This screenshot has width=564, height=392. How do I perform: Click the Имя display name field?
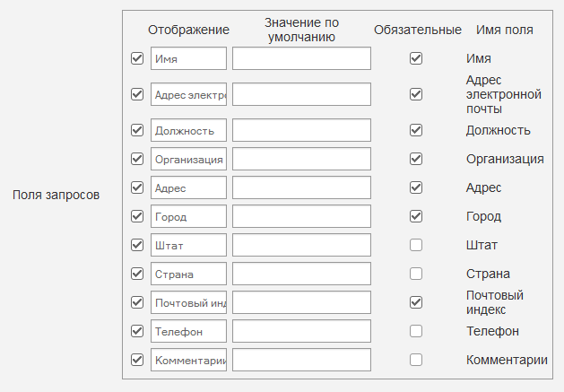[188, 58]
